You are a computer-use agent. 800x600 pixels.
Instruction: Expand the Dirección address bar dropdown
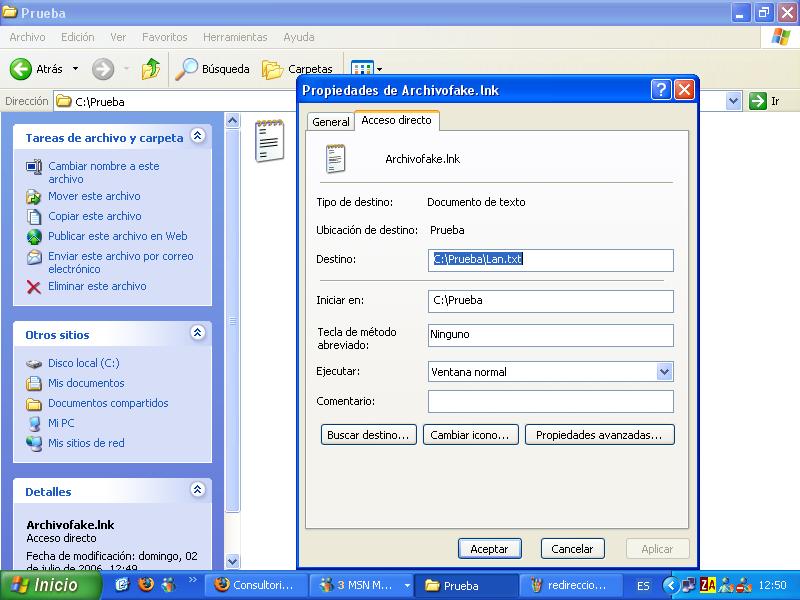733,101
